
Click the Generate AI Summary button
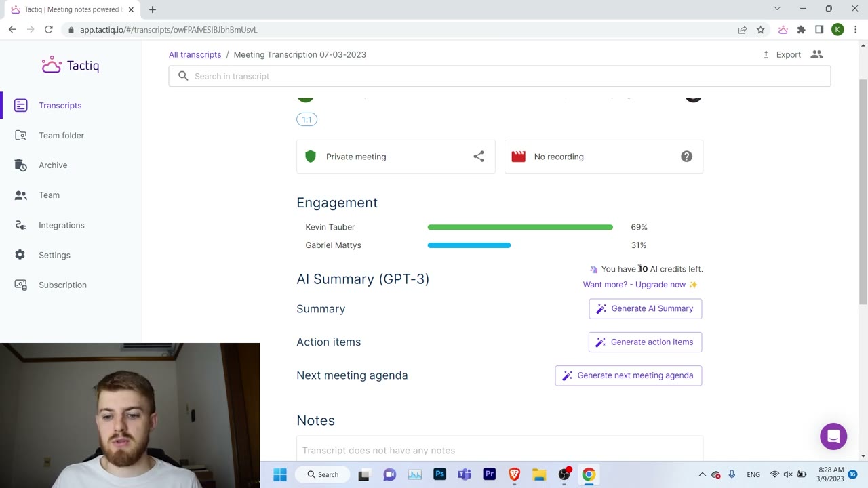(x=645, y=308)
